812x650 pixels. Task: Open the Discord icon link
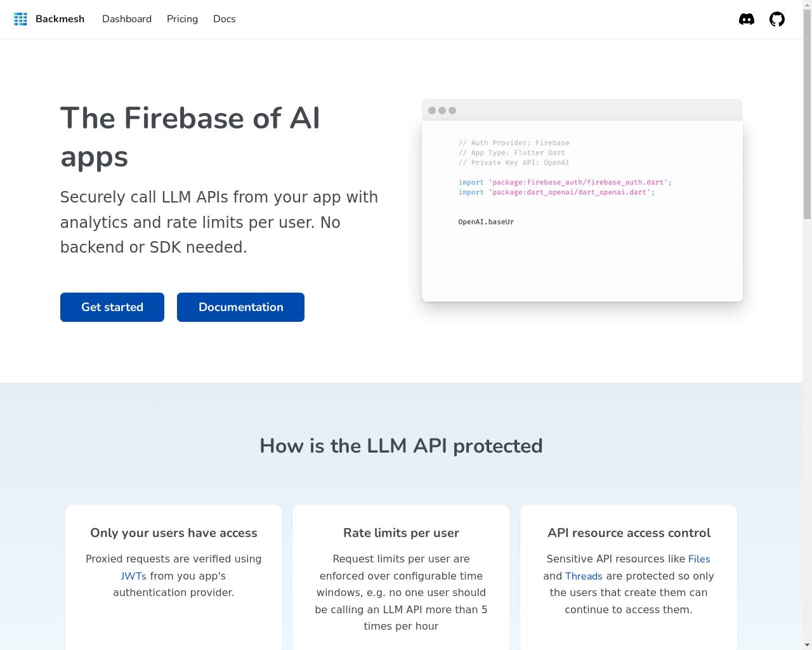point(747,19)
